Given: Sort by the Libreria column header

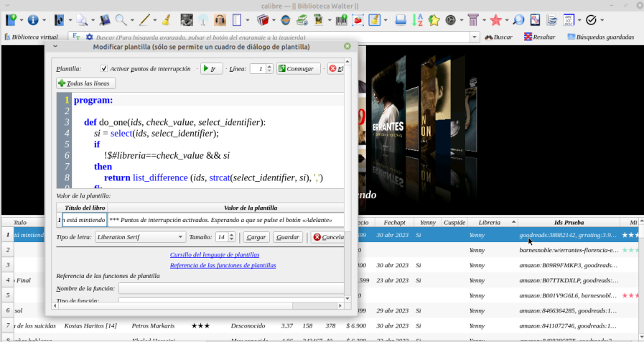Looking at the screenshot, I should 493,223.
